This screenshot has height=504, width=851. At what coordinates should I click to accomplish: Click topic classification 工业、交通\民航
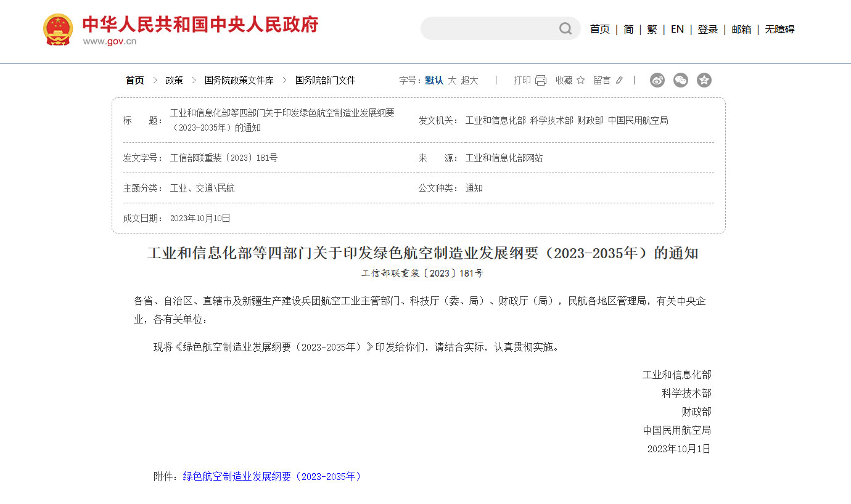[x=202, y=188]
